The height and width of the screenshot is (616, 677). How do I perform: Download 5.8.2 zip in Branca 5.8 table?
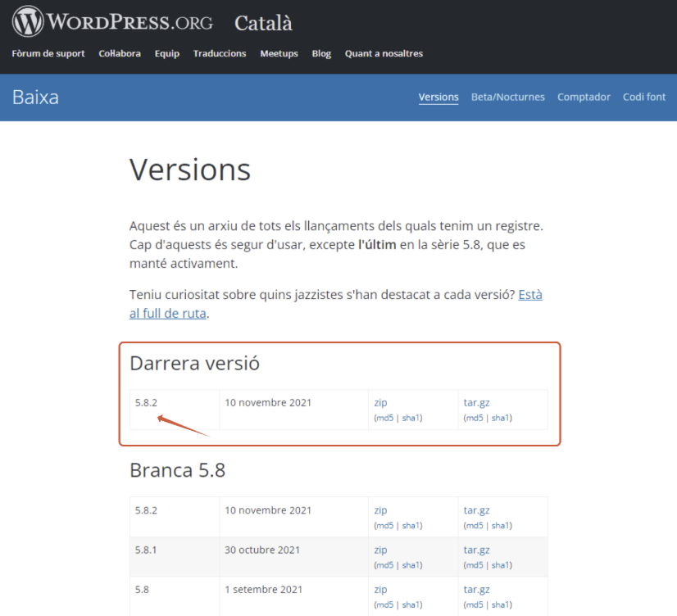(x=380, y=510)
